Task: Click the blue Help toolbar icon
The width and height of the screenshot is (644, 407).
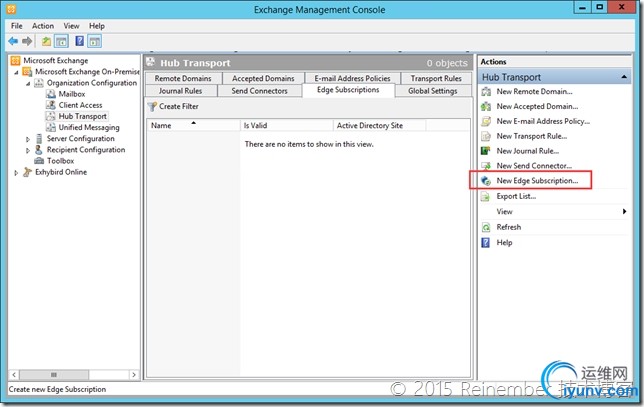Action: tap(80, 41)
